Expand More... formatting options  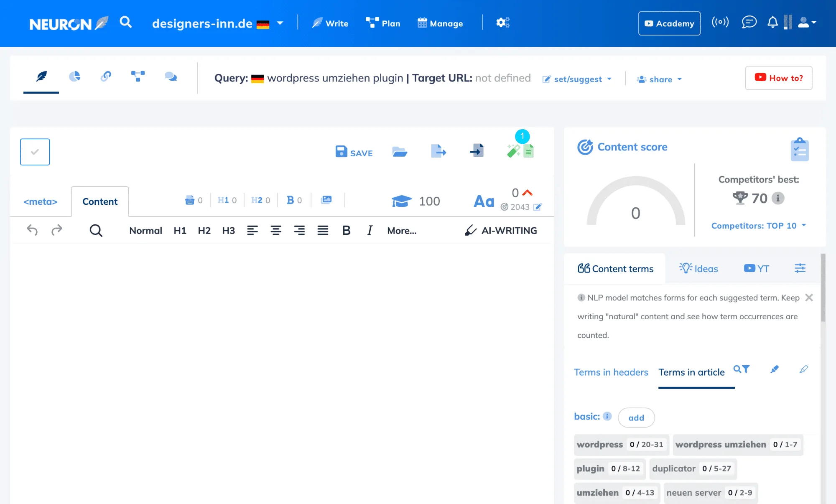click(402, 231)
